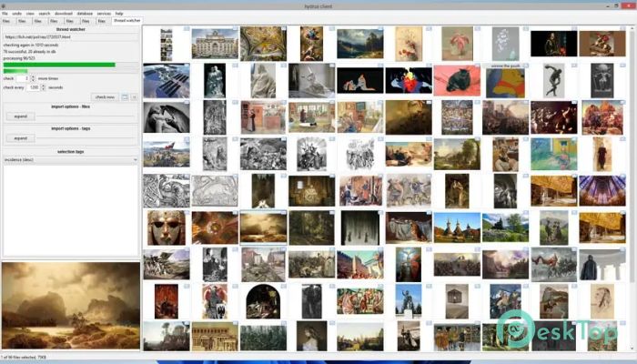637x364 pixels.
Task: Select the pencil profile sketch thumbnail
Action: (x=602, y=301)
